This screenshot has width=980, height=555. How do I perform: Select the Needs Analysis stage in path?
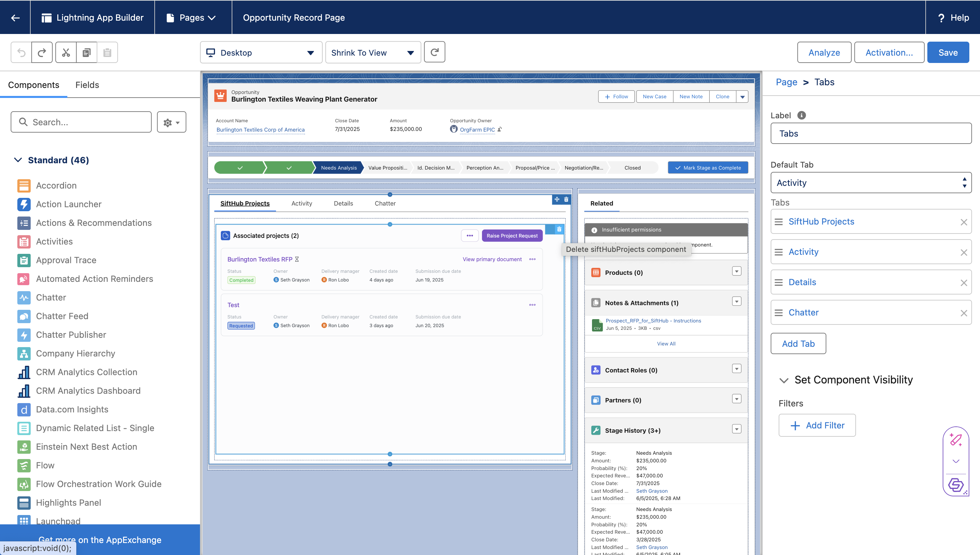pyautogui.click(x=339, y=168)
